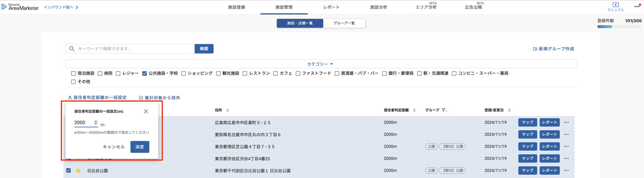Close the bulk distance setting popup

[x=146, y=112]
